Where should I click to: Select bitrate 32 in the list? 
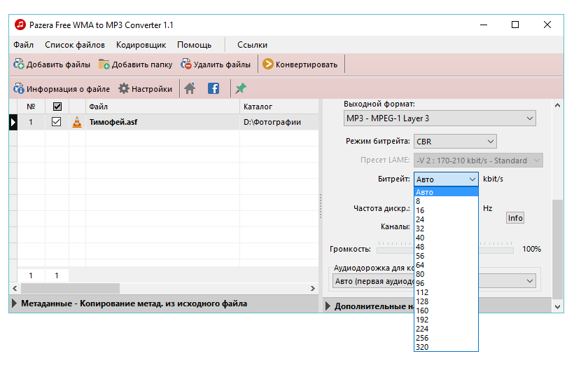[447, 229]
